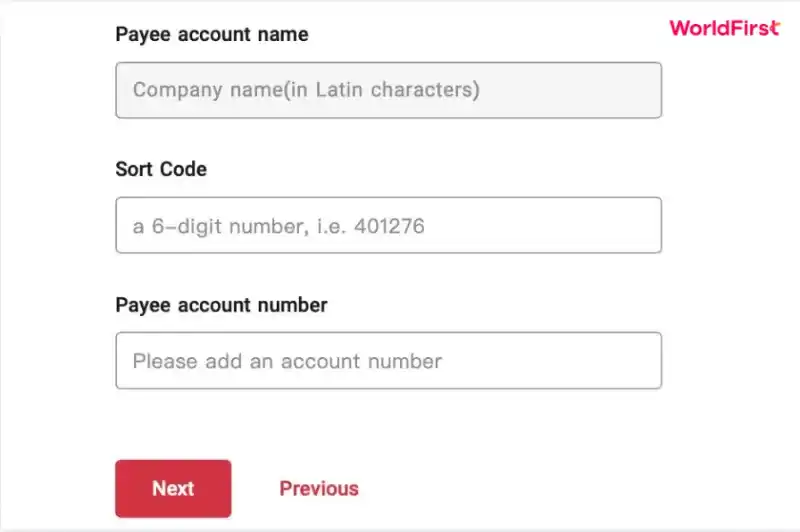Select the Payee account number field

(389, 361)
